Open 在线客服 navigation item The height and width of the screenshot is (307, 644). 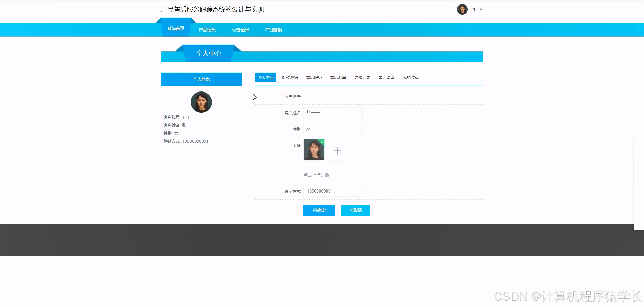tap(274, 30)
